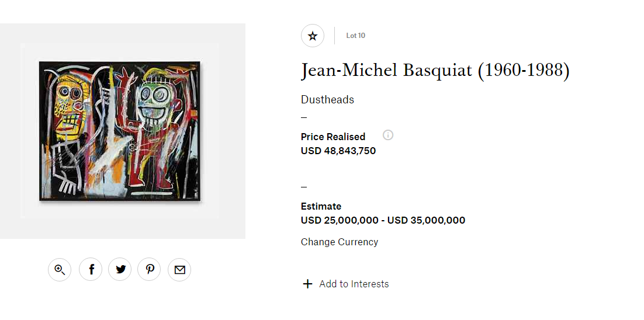Share the lot on Facebook
This screenshot has width=644, height=320.
click(x=91, y=269)
